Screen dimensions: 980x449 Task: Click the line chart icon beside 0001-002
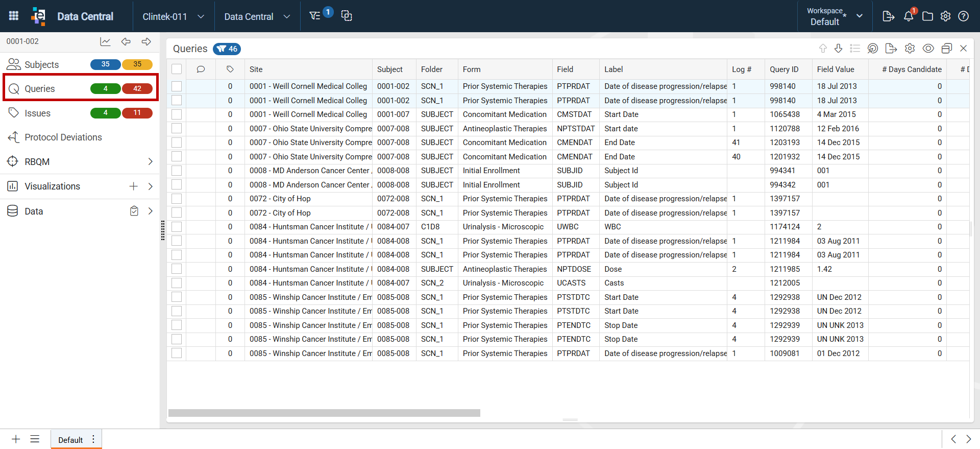[105, 42]
